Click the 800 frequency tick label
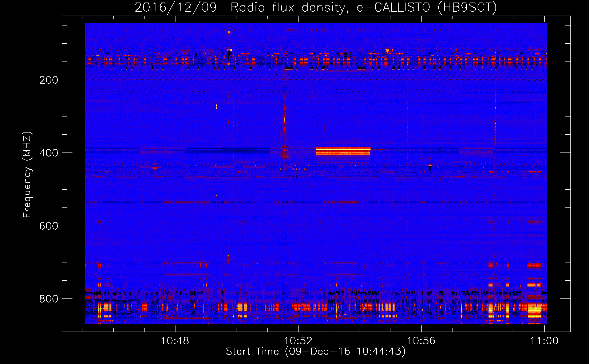This screenshot has width=589, height=364. pos(49,299)
